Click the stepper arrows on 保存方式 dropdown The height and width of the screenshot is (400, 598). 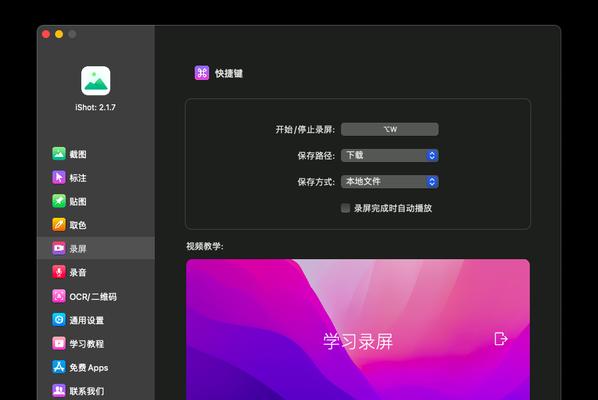pyautogui.click(x=432, y=182)
